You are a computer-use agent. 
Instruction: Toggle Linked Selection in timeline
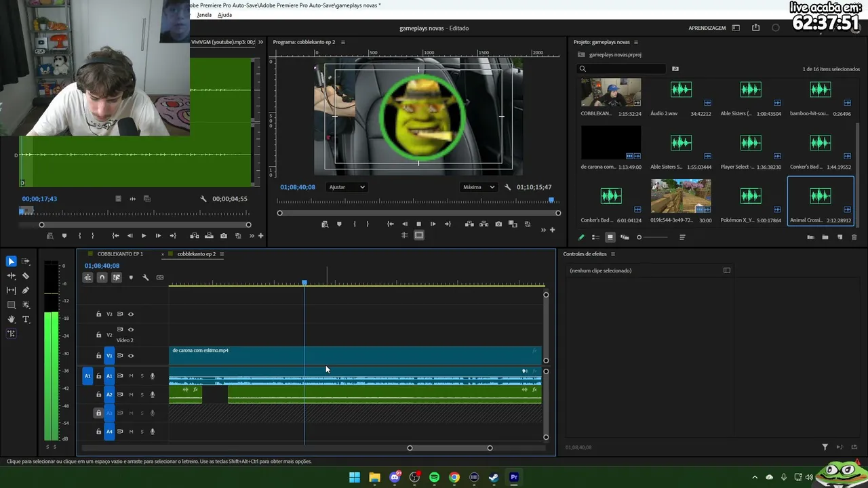pyautogui.click(x=117, y=277)
